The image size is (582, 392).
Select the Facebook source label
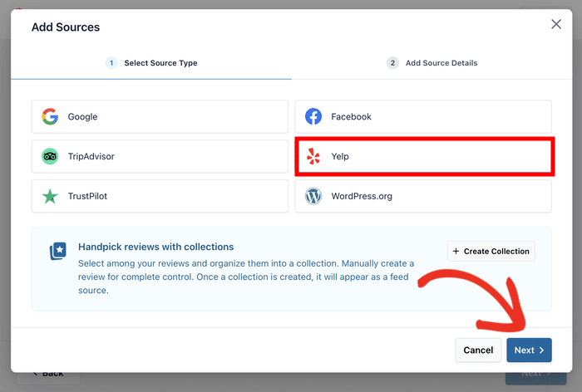tap(351, 117)
